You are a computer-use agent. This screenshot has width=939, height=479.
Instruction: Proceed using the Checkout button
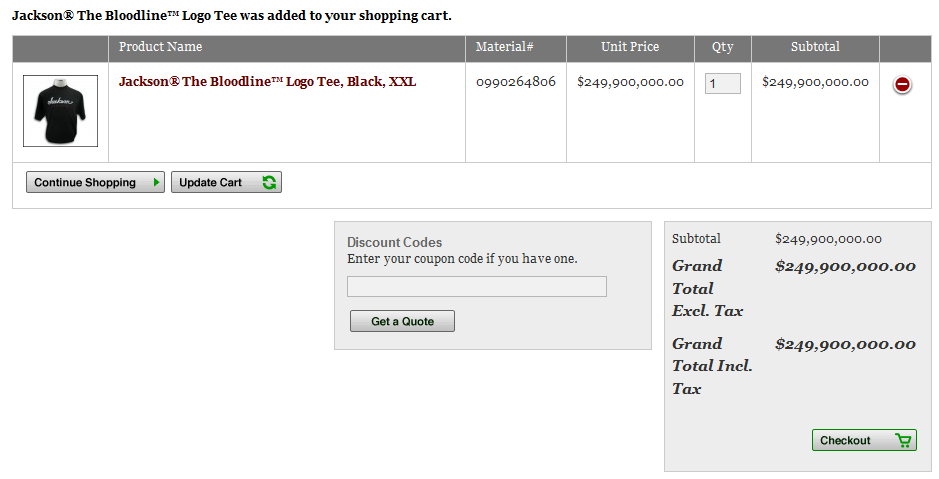click(x=864, y=440)
